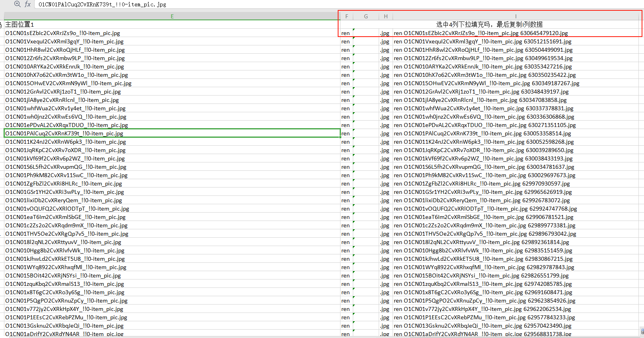The image size is (644, 338).
Task: Select cell 'O1CN01jlA8ye2CvXRnRlcnl_!!0-item_pic.jpg' in column E
Action: click(x=172, y=100)
